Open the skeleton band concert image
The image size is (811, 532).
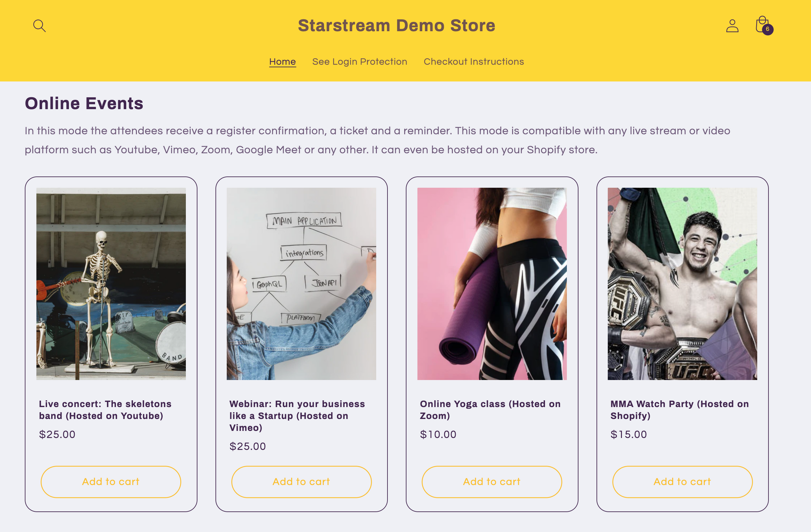click(111, 283)
